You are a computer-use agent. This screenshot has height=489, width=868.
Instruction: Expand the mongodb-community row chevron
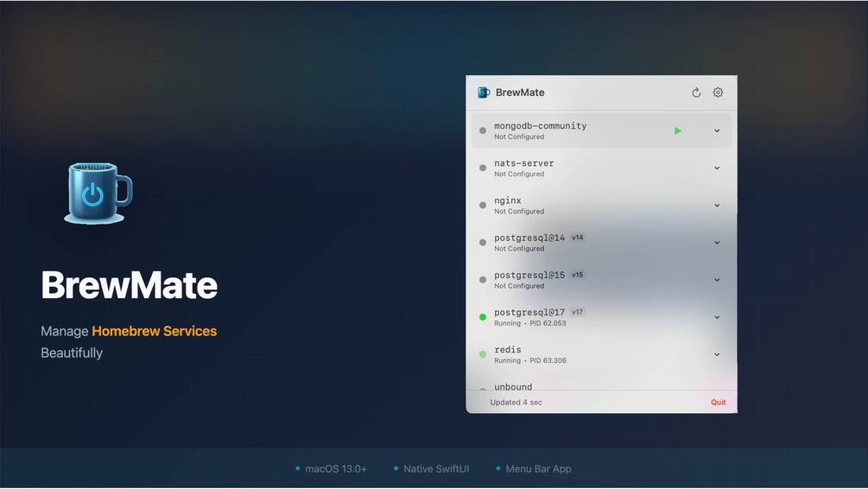click(717, 131)
